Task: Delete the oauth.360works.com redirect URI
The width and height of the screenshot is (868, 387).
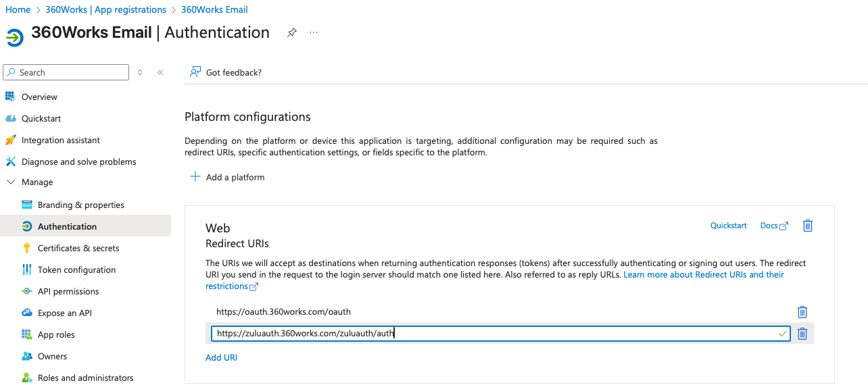Action: pos(802,312)
